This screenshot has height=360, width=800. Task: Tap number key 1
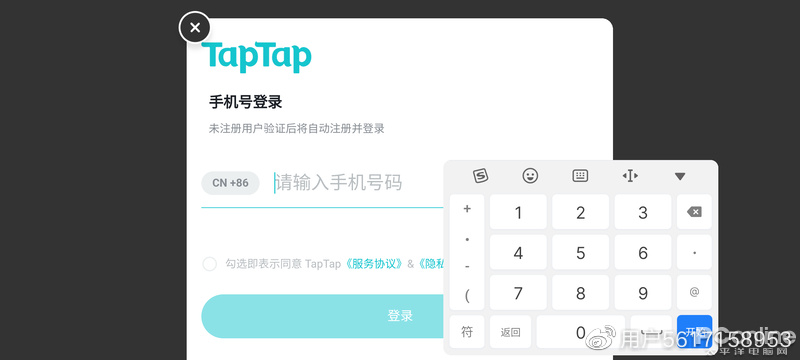tap(518, 212)
